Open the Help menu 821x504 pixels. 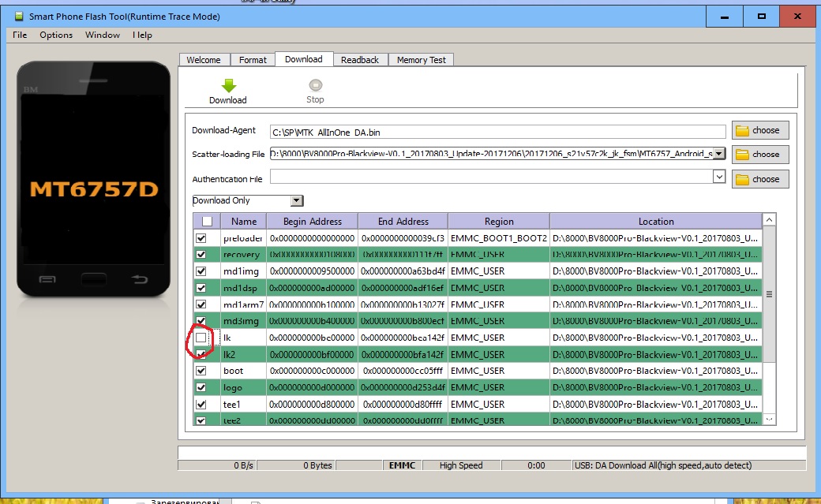[142, 35]
